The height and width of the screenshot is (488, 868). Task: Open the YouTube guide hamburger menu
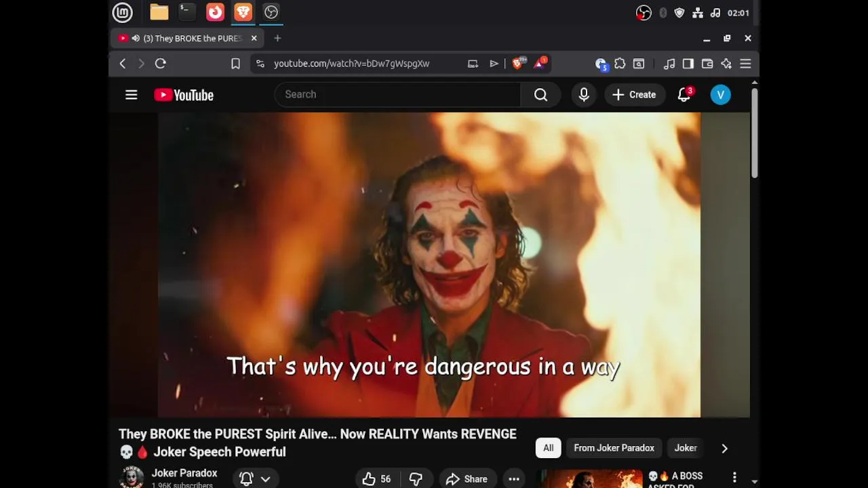point(132,95)
